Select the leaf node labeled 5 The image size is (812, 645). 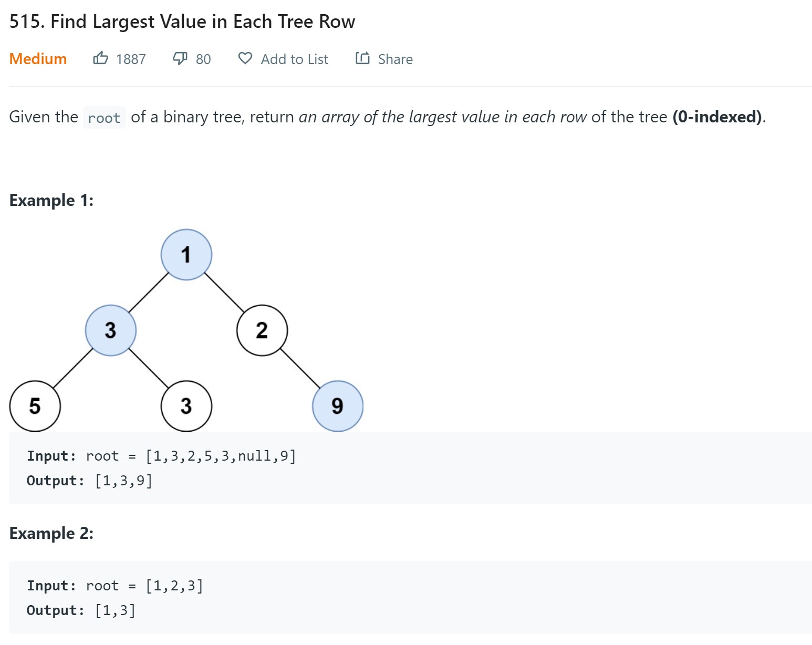pyautogui.click(x=35, y=406)
